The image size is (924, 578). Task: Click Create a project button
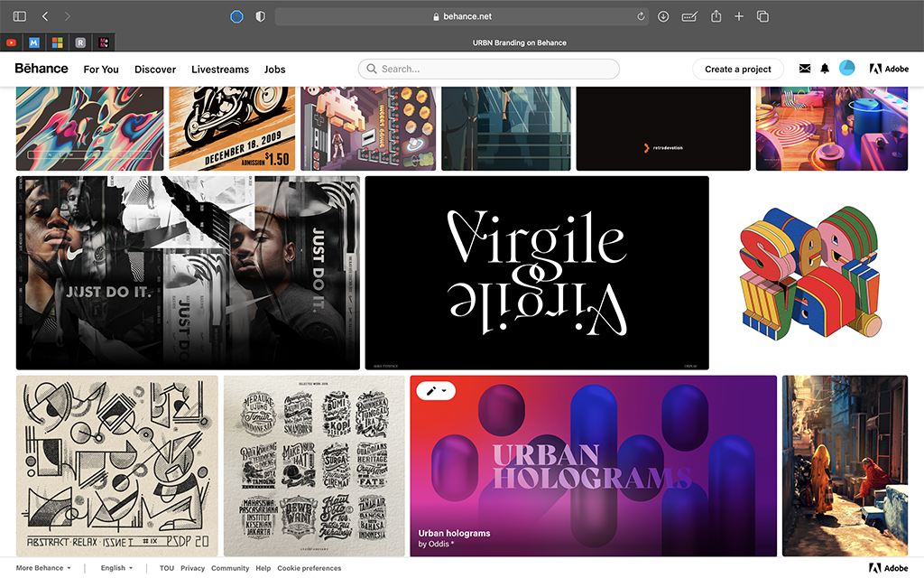pos(738,69)
